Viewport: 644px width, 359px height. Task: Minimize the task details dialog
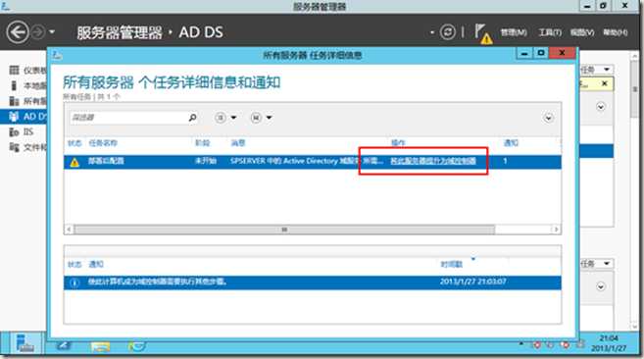point(524,54)
